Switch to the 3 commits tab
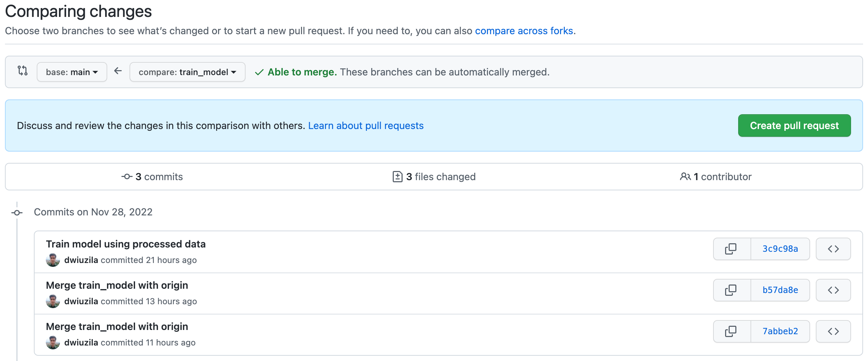 coord(152,177)
